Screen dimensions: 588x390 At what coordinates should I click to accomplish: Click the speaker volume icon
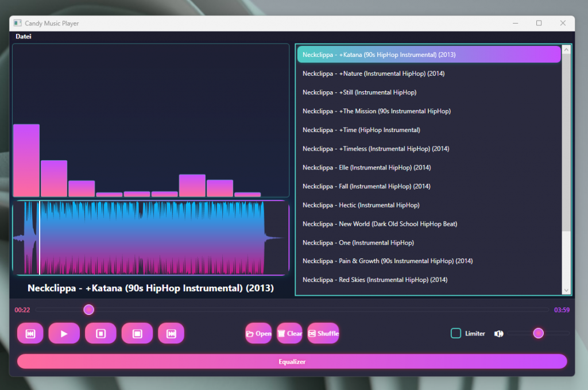(498, 334)
